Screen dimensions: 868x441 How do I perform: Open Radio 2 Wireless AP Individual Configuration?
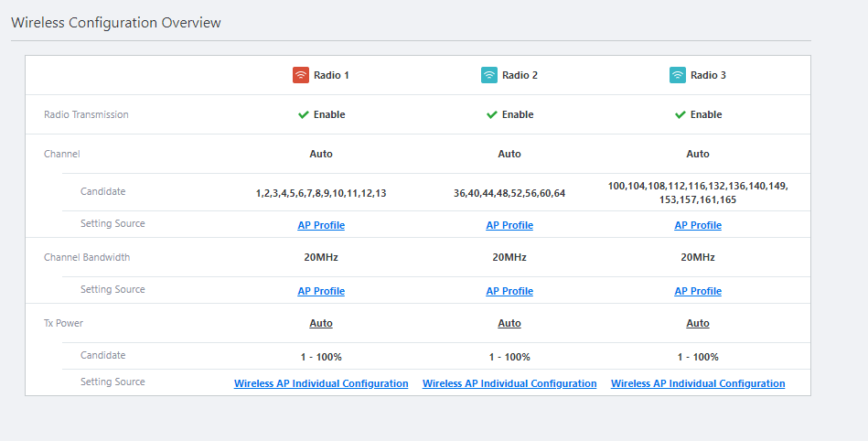pos(509,383)
